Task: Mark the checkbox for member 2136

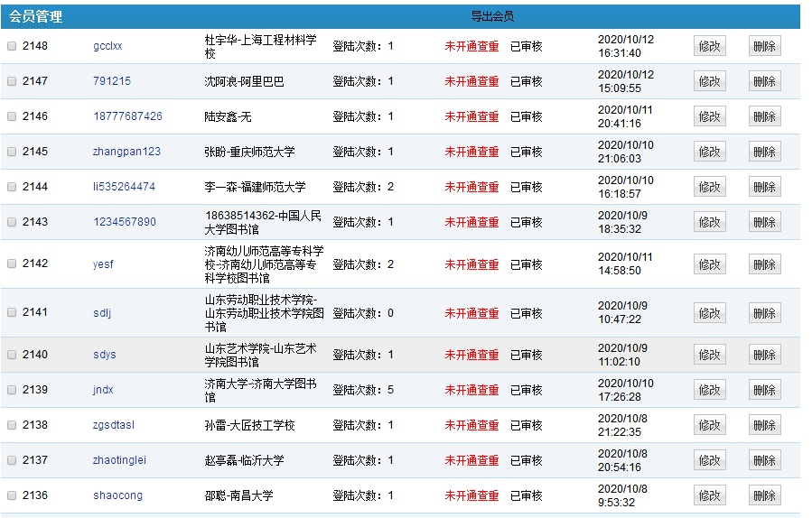Action: tap(12, 495)
